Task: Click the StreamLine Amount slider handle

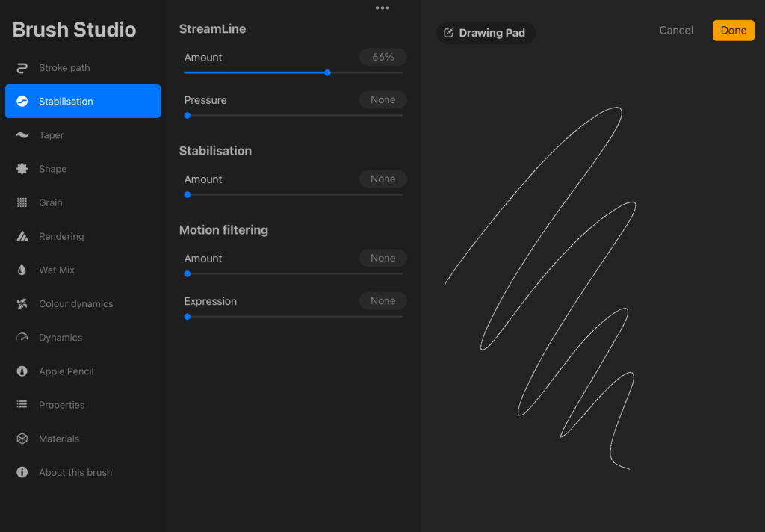Action: tap(328, 72)
